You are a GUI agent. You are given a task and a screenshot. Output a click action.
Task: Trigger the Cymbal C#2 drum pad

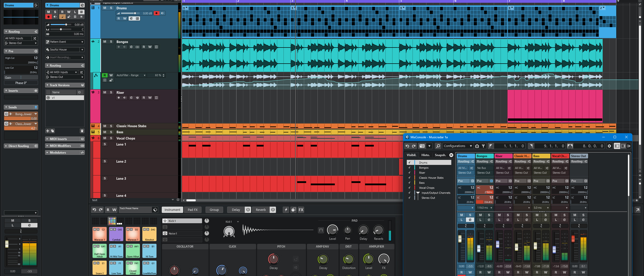(116, 234)
